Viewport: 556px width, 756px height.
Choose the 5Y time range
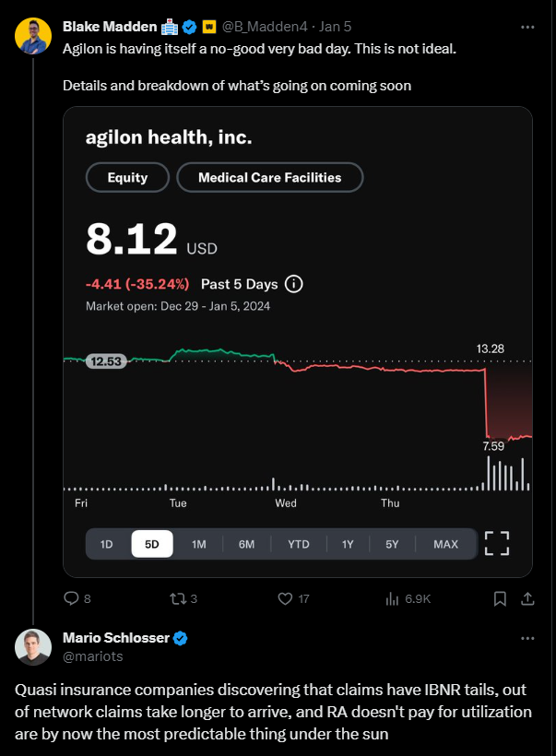point(393,544)
